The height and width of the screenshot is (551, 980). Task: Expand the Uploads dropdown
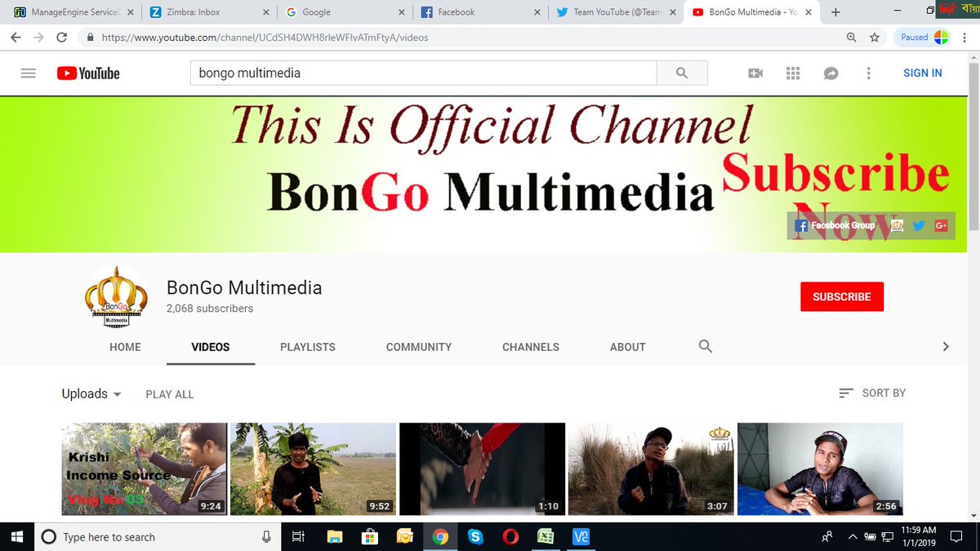pyautogui.click(x=91, y=393)
